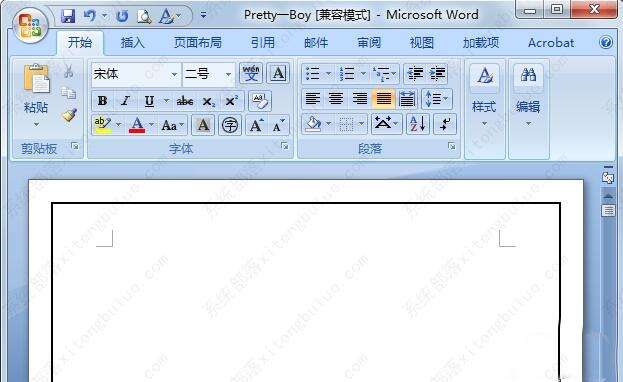
Task: Toggle italic formatting
Action: coord(125,101)
